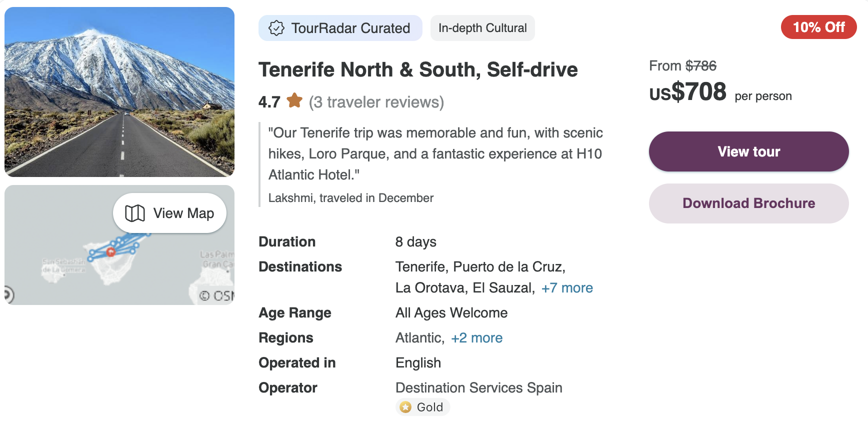Click the TourRadar Curated badge icon
This screenshot has width=868, height=424.
[x=276, y=28]
